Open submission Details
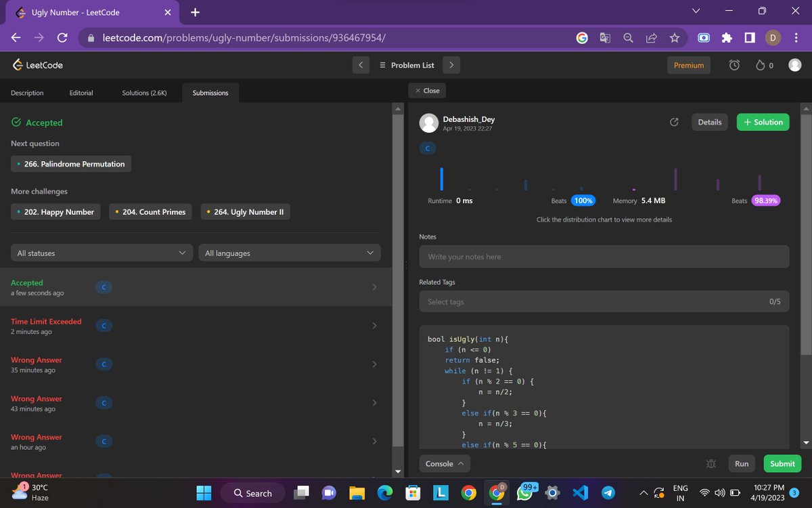Screen dimensions: 812x508 (x=710, y=122)
